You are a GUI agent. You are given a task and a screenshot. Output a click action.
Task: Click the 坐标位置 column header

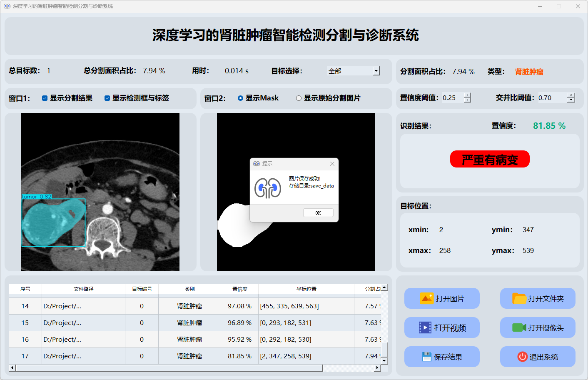(306, 289)
